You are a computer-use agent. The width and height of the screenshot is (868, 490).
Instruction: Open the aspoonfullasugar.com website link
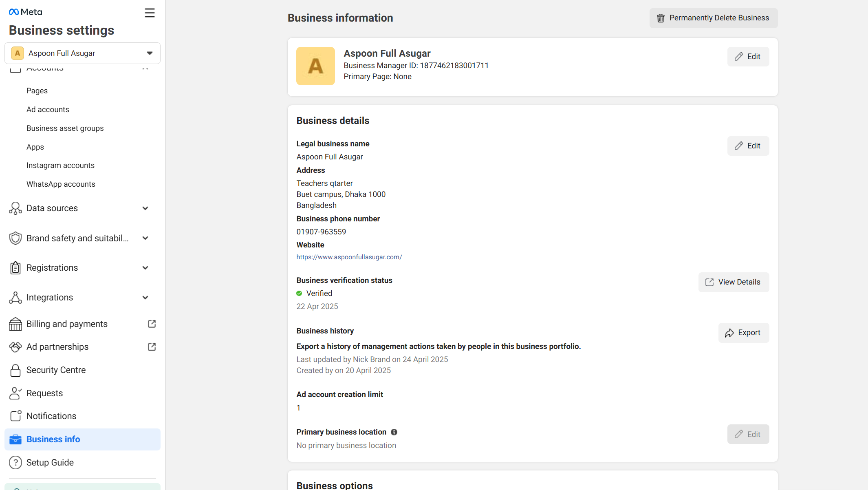tap(349, 257)
